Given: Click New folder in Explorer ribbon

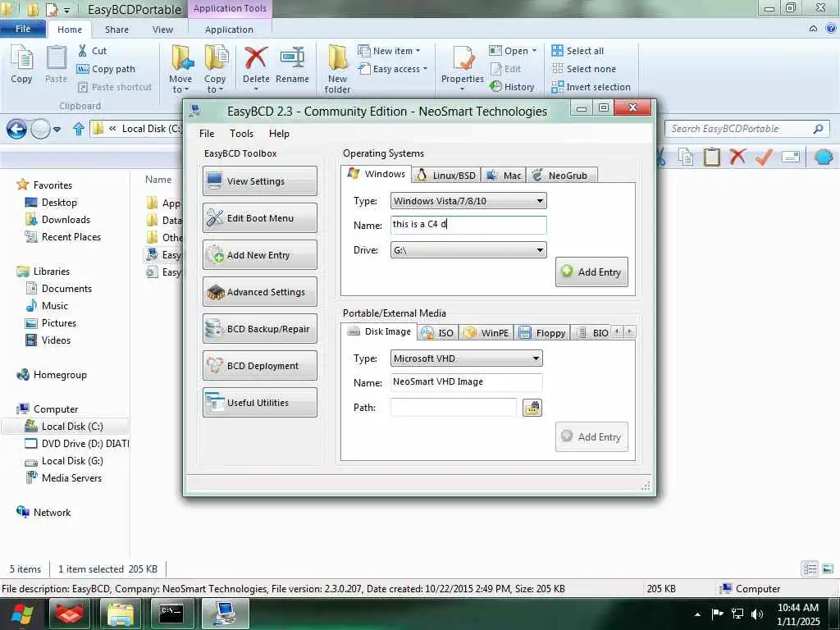Looking at the screenshot, I should 337,70.
